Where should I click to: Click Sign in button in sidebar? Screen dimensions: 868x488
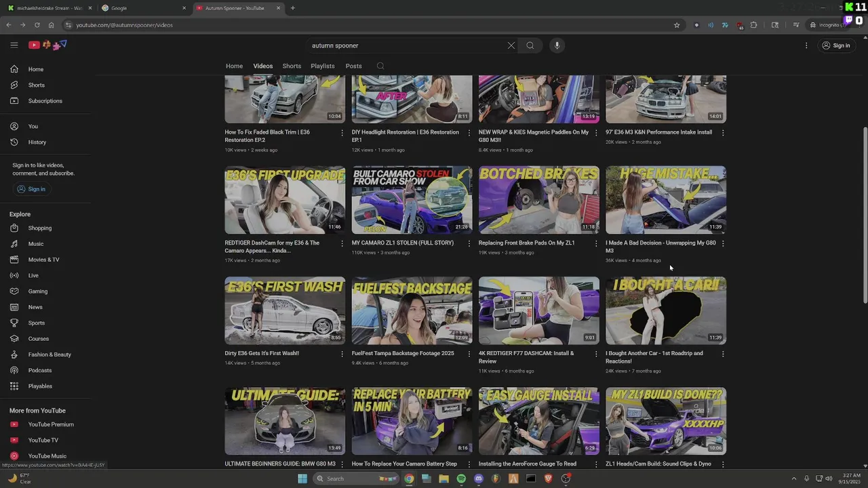(x=31, y=189)
